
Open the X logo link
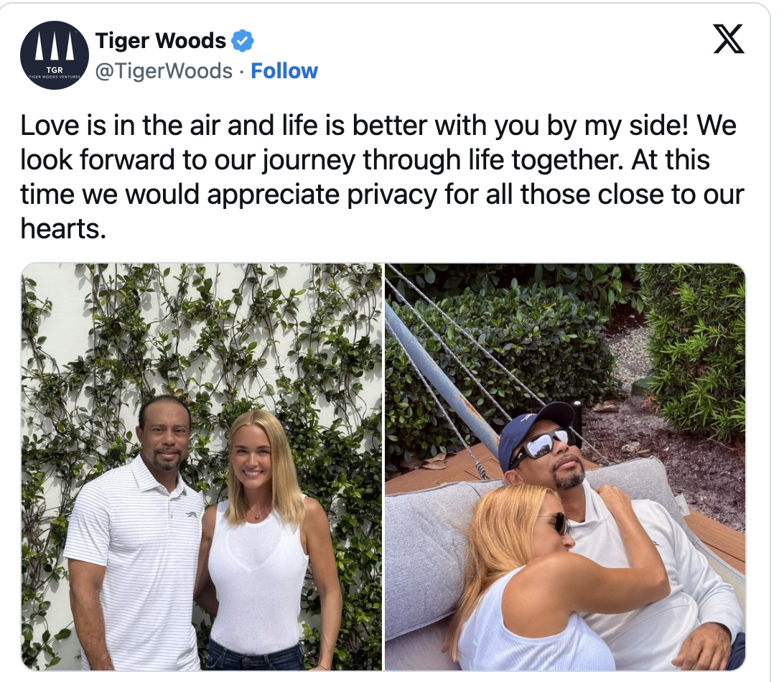pyautogui.click(x=729, y=39)
